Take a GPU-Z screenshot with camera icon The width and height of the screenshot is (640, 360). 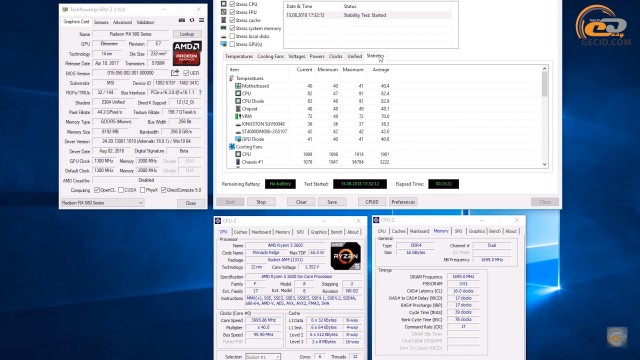pyautogui.click(x=182, y=20)
